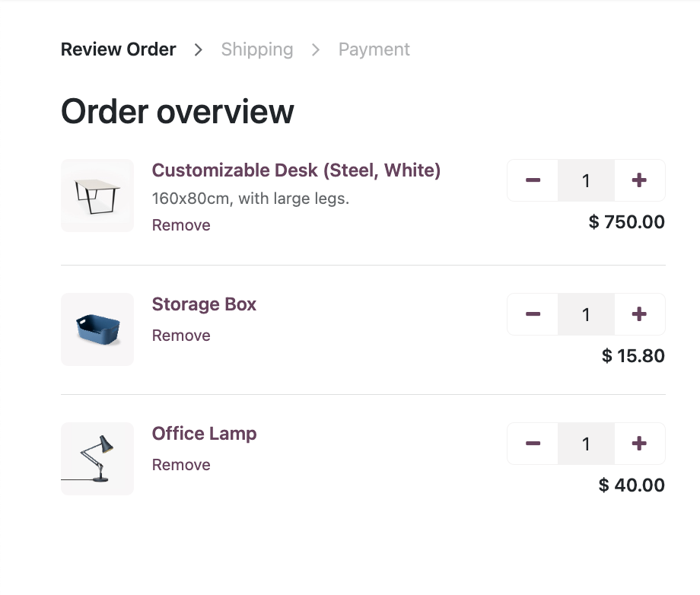Screen dimensions: 700x595
Task: Go to the Payment step
Action: [x=374, y=49]
